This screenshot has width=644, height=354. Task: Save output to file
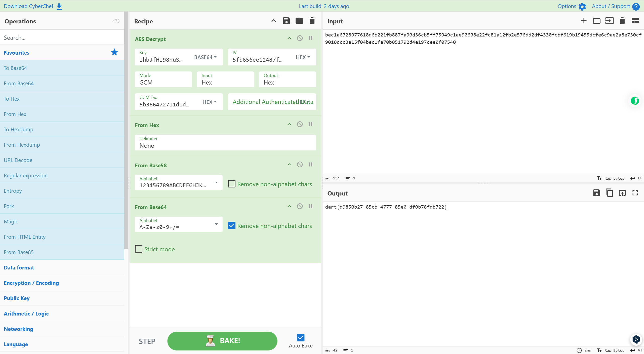point(596,193)
